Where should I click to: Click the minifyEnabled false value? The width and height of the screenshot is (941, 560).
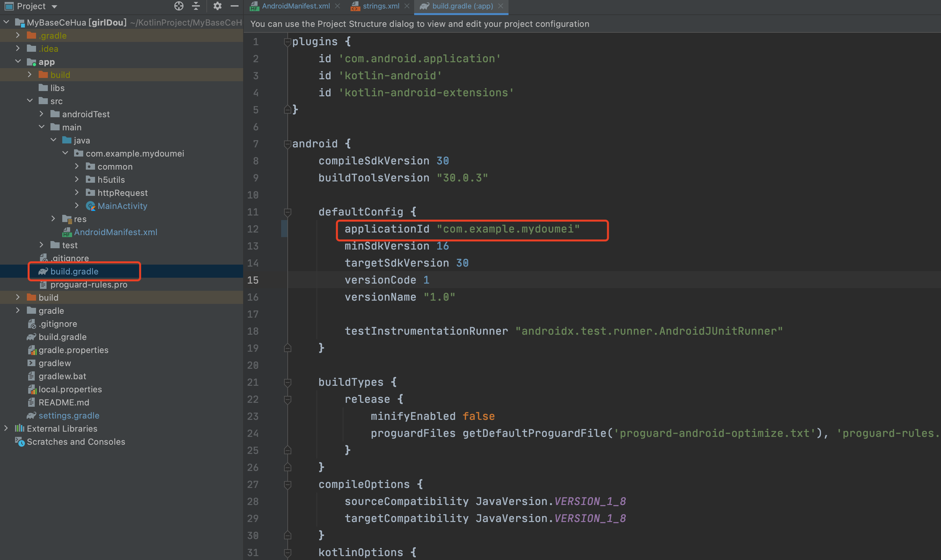pyautogui.click(x=478, y=416)
